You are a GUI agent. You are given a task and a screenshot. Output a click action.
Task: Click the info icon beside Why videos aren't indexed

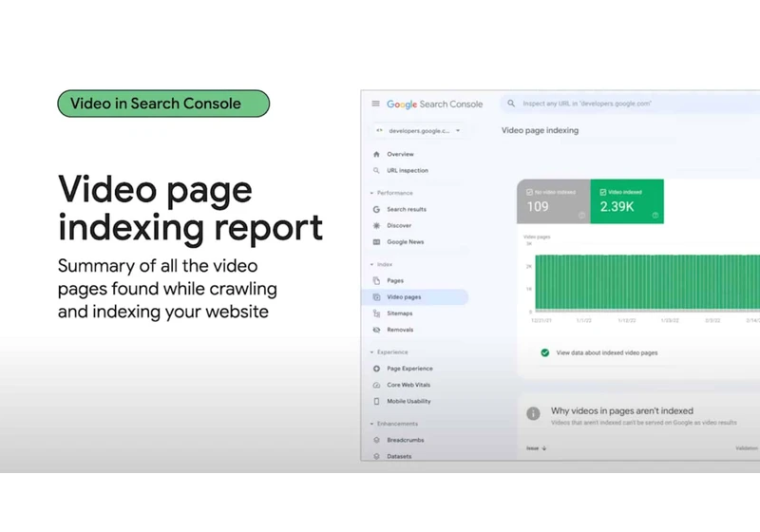(533, 413)
